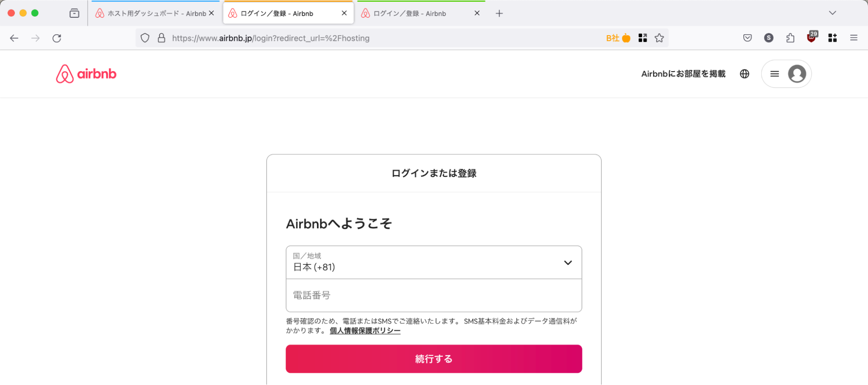Viewport: 868px width, 385px height.
Task: Reload the current page
Action: [57, 38]
